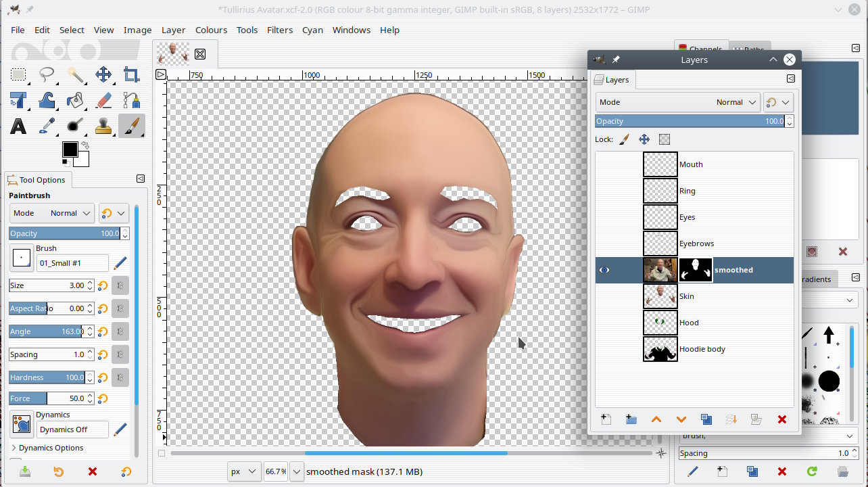
Task: Select the Text tool
Action: [18, 126]
